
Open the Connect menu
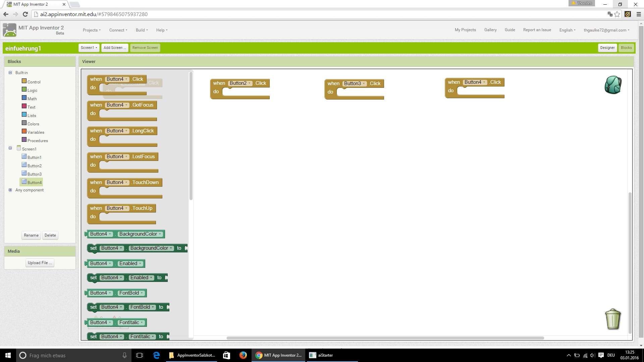pos(118,30)
